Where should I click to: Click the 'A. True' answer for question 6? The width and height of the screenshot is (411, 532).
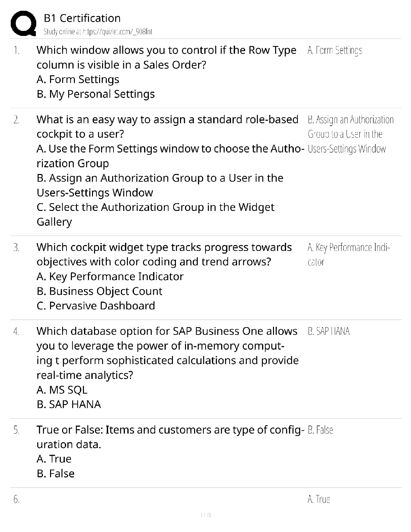point(319,499)
